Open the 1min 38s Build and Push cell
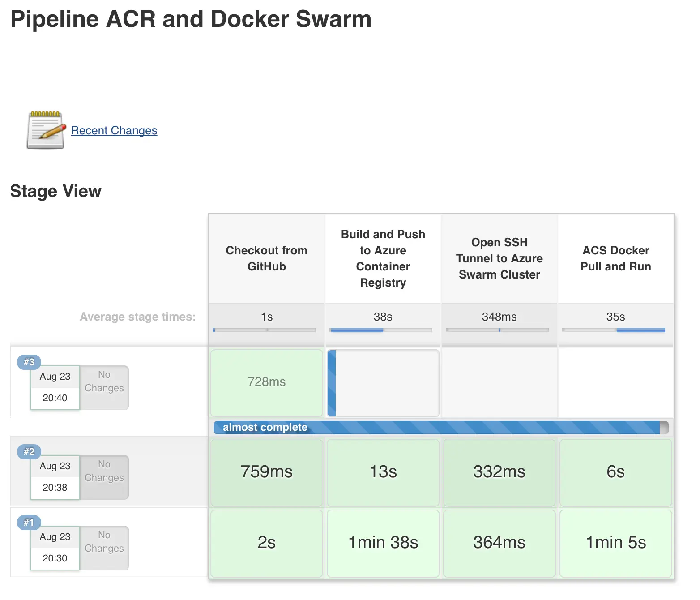Image resolution: width=700 pixels, height=600 pixels. tap(383, 543)
